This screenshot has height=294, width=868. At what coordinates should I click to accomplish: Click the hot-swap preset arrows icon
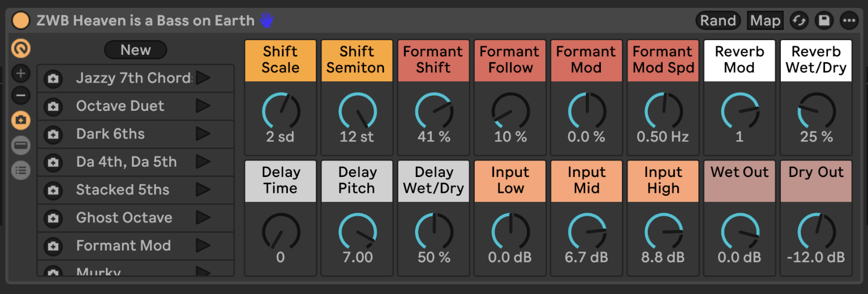pos(799,21)
